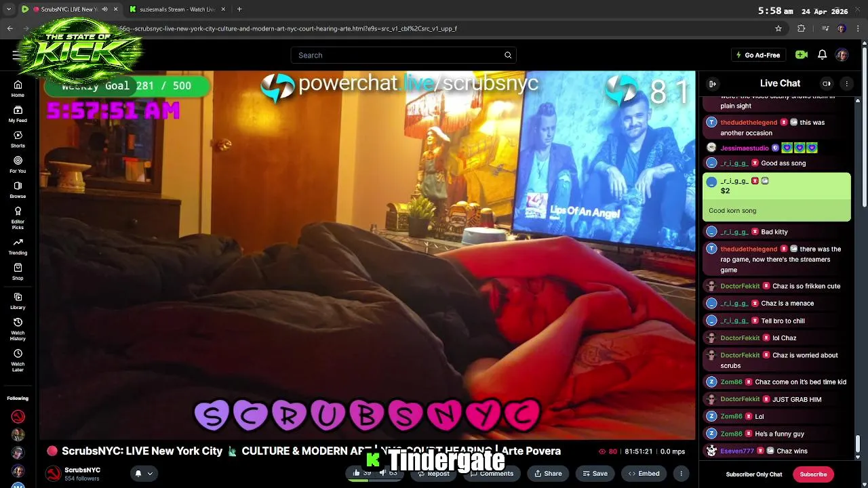868x488 pixels.
Task: Open Library in the sidebar
Action: [x=18, y=301]
